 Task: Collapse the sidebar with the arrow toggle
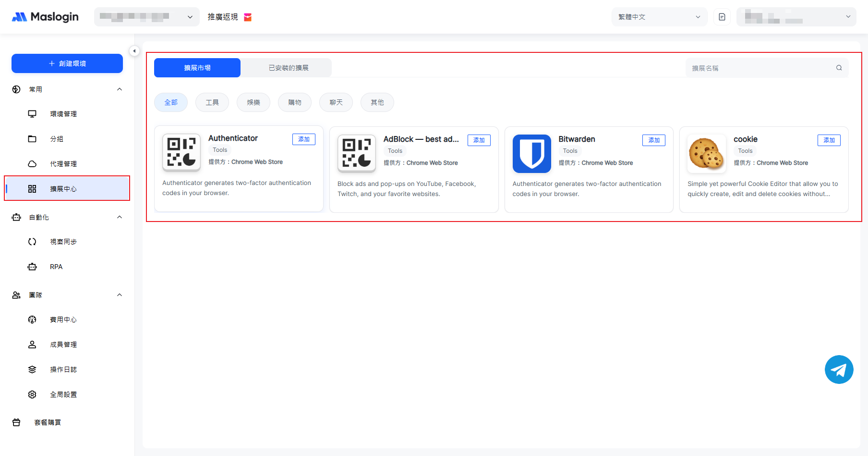134,51
